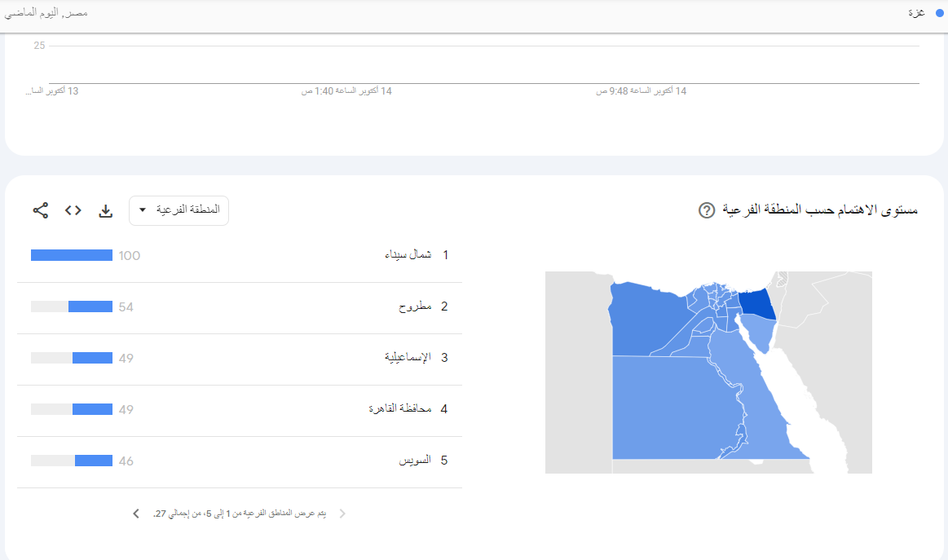Download the subregion data as CSV
The width and height of the screenshot is (948, 560).
pos(105,210)
